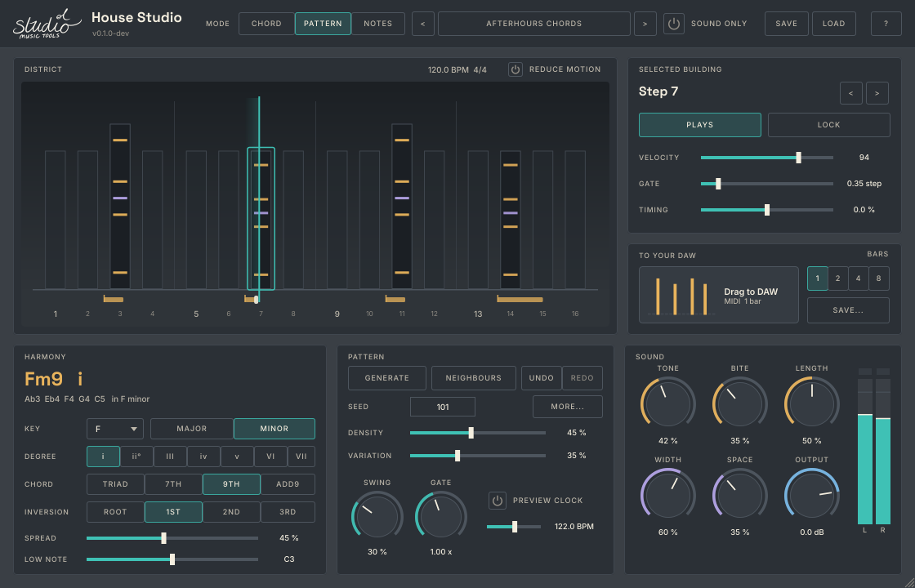Image resolution: width=915 pixels, height=588 pixels.
Task: Select degree VI
Action: (x=270, y=457)
